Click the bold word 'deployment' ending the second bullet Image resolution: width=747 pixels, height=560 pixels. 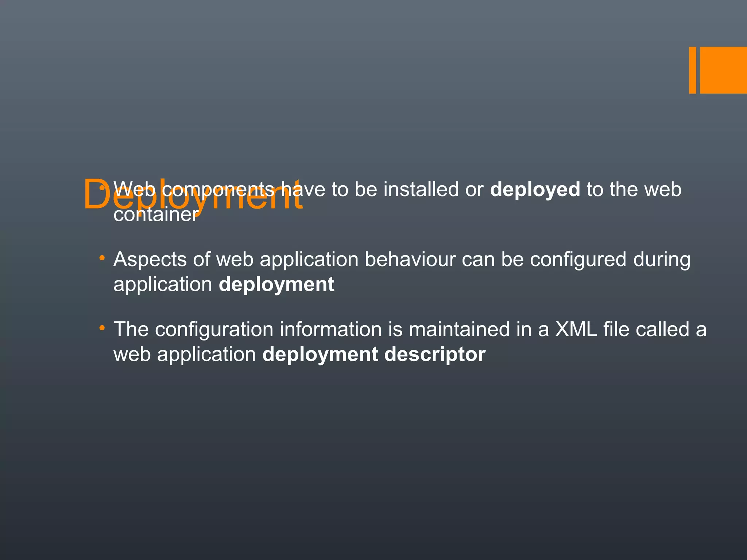[x=276, y=284]
